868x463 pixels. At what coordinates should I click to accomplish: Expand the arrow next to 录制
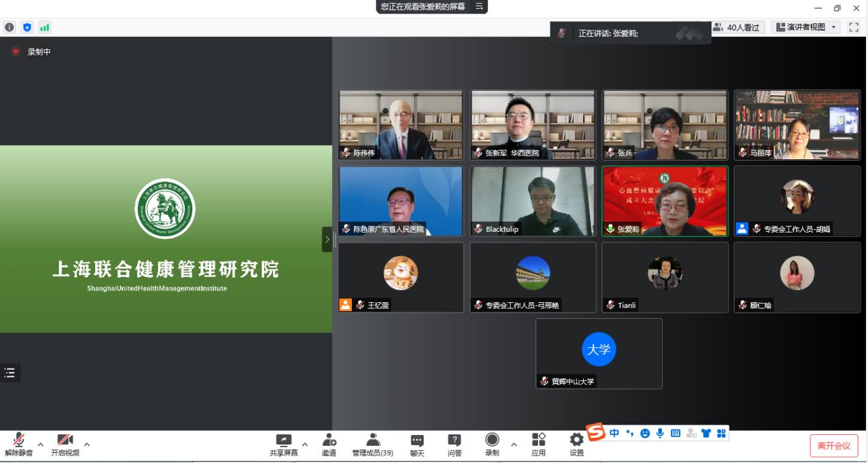(x=513, y=445)
